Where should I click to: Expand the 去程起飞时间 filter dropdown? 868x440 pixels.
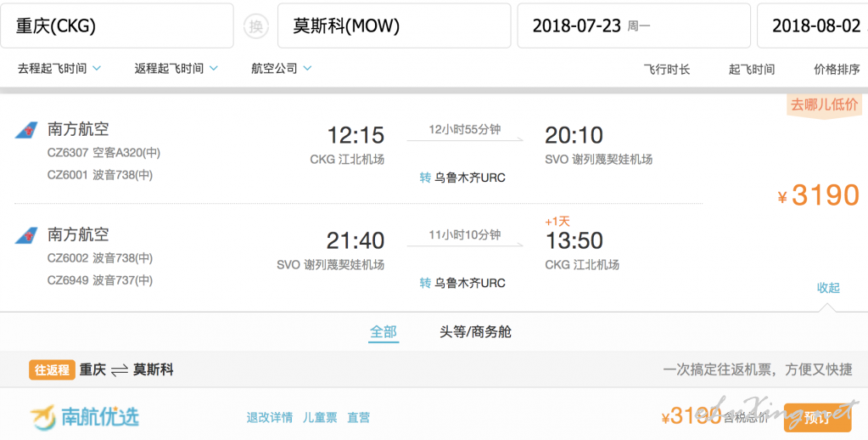[x=59, y=69]
